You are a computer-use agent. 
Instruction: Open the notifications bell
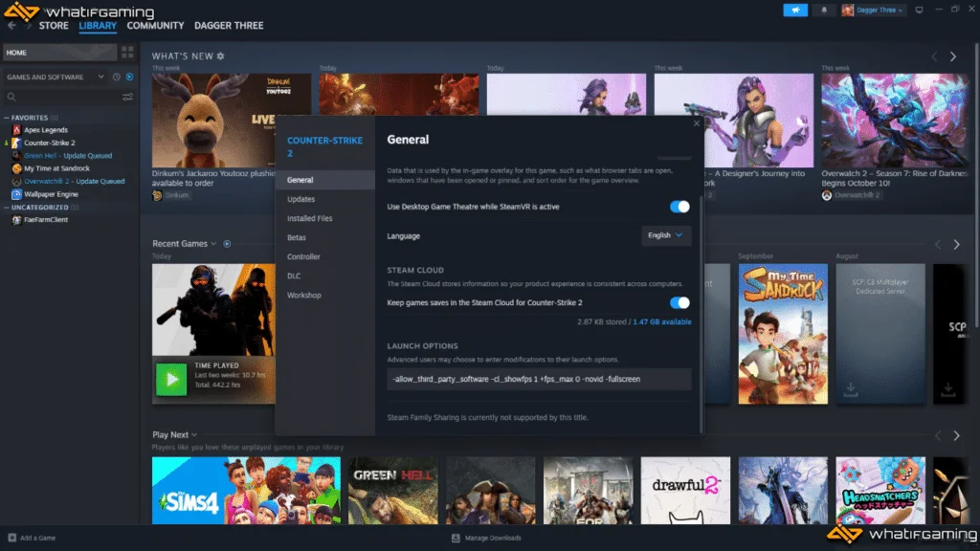[825, 10]
